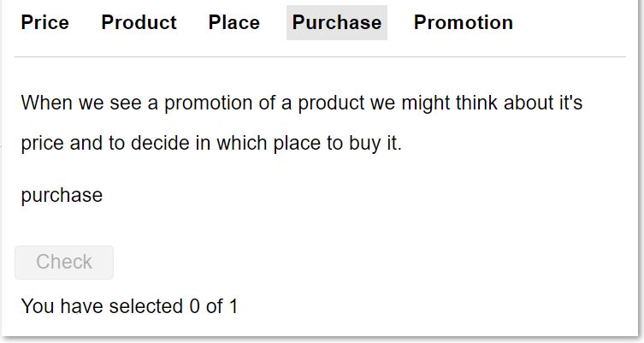The height and width of the screenshot is (343, 644).
Task: Mark the word "product" in the sentence
Action: coord(331,103)
